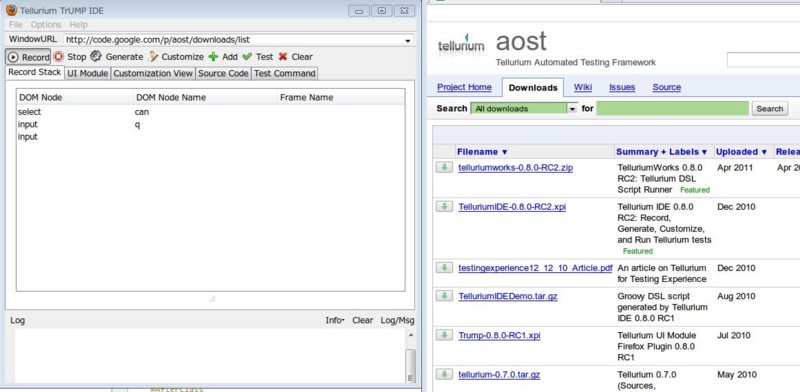Image resolution: width=800 pixels, height=392 pixels.
Task: Open Trump-0.8.0-RC1.xpi link
Action: pyautogui.click(x=499, y=335)
